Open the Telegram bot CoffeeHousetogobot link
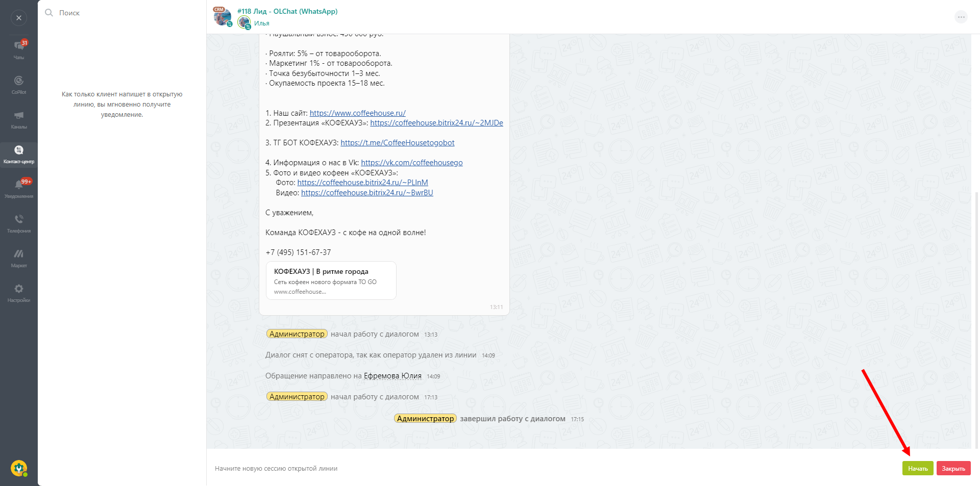Image resolution: width=980 pixels, height=486 pixels. click(397, 143)
